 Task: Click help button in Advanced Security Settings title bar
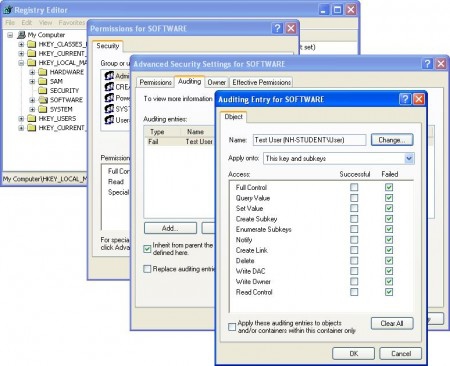tap(427, 64)
